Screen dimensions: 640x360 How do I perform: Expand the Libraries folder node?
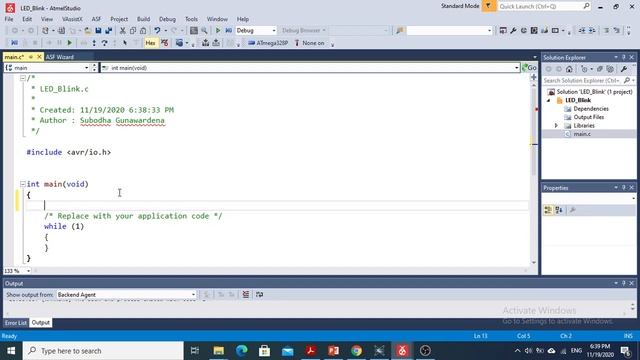[556, 126]
